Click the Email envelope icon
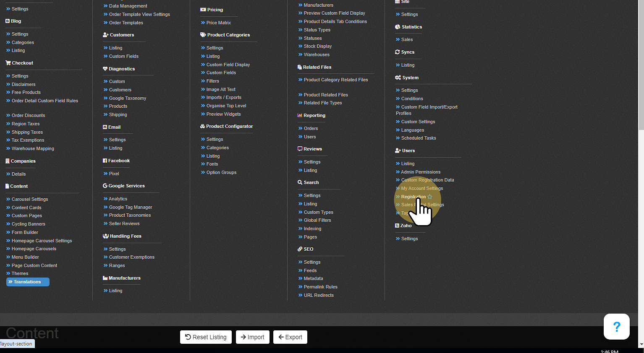Image resolution: width=644 pixels, height=353 pixels. (x=105, y=127)
